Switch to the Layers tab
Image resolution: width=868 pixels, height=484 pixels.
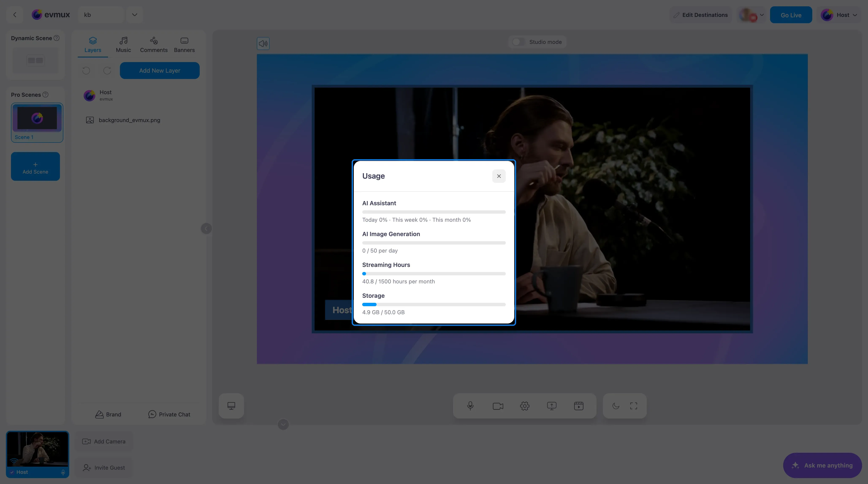(x=93, y=45)
